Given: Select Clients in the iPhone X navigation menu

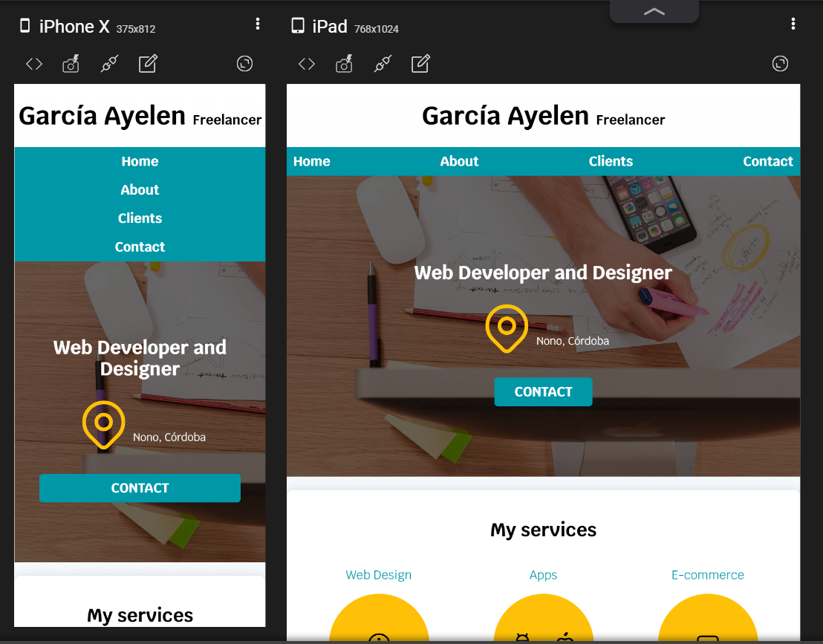Looking at the screenshot, I should (140, 218).
